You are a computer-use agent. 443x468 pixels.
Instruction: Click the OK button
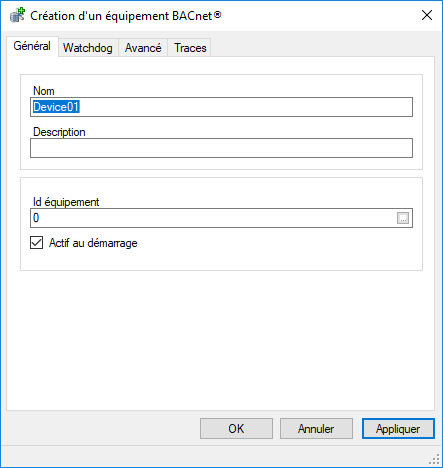(x=236, y=429)
